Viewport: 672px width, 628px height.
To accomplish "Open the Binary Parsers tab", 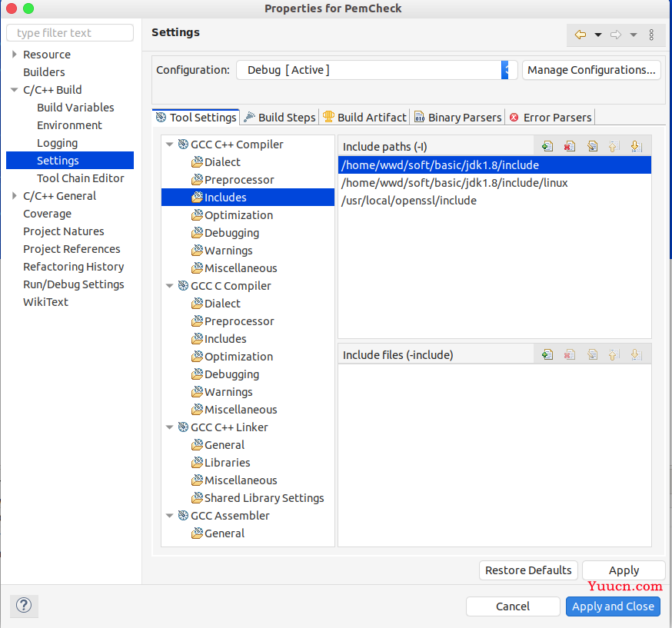I will tap(458, 118).
